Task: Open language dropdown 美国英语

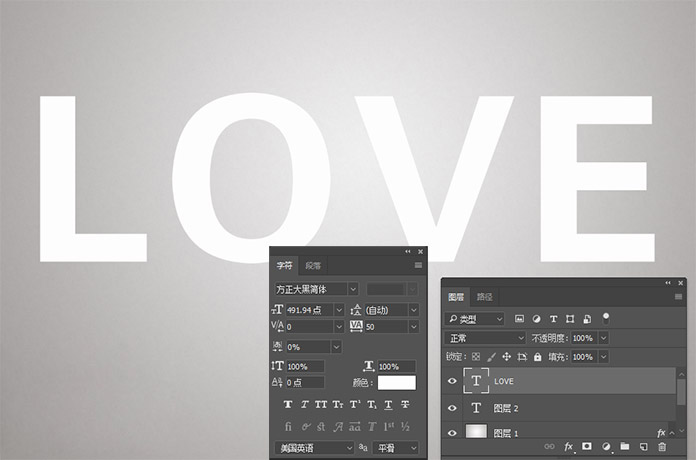Action: [314, 448]
